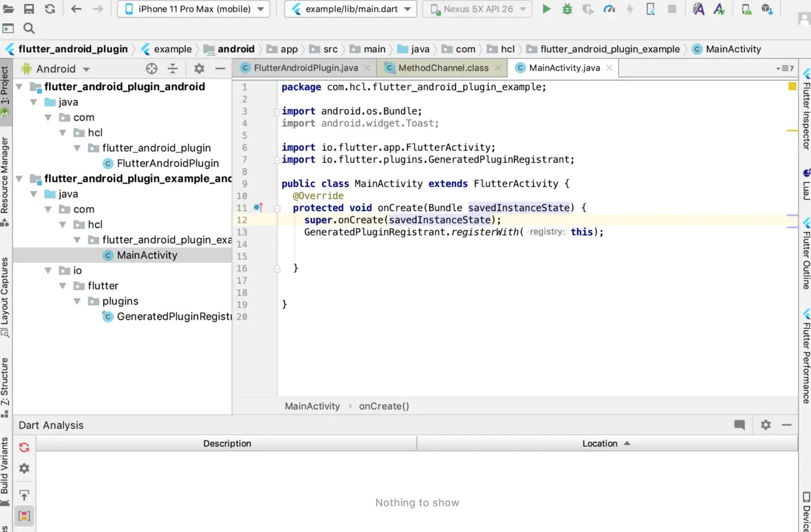Switch to MethodChannel.class tab
Image resolution: width=811 pixels, height=532 pixels.
443,68
